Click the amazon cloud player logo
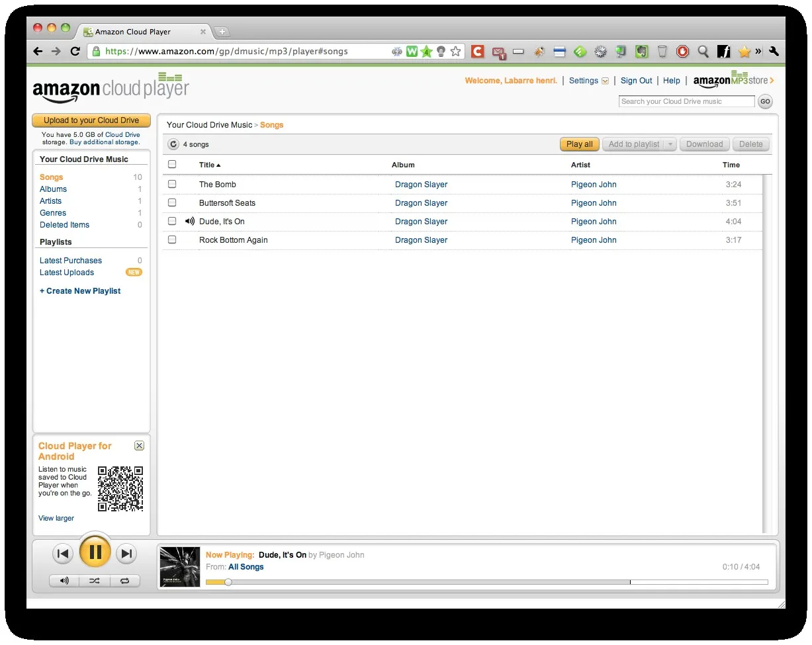The width and height of the screenshot is (812, 645). click(x=111, y=88)
